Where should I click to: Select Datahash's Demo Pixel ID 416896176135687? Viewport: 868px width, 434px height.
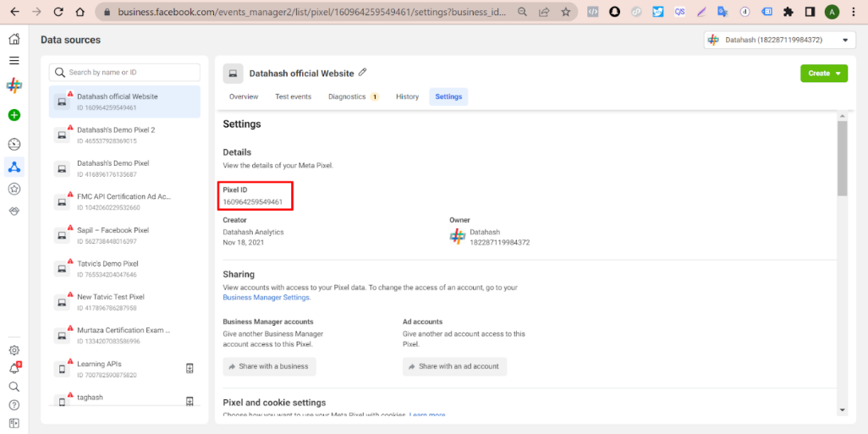[124, 168]
